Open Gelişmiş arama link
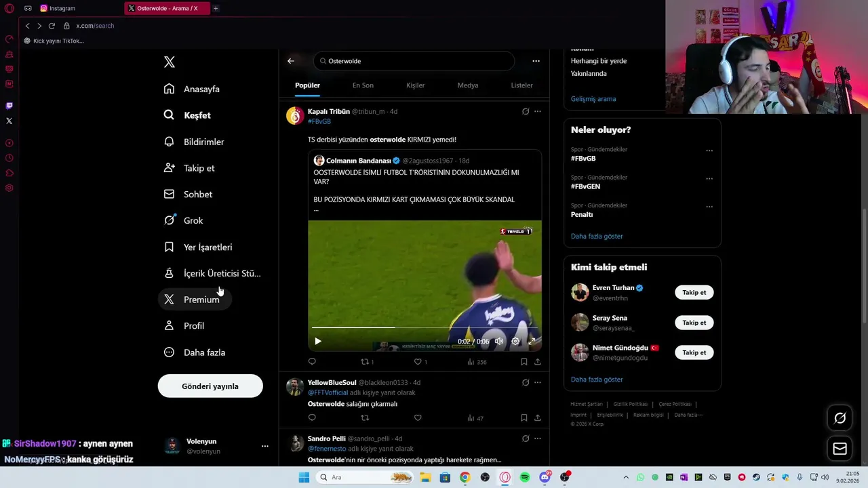868x488 pixels. click(593, 99)
